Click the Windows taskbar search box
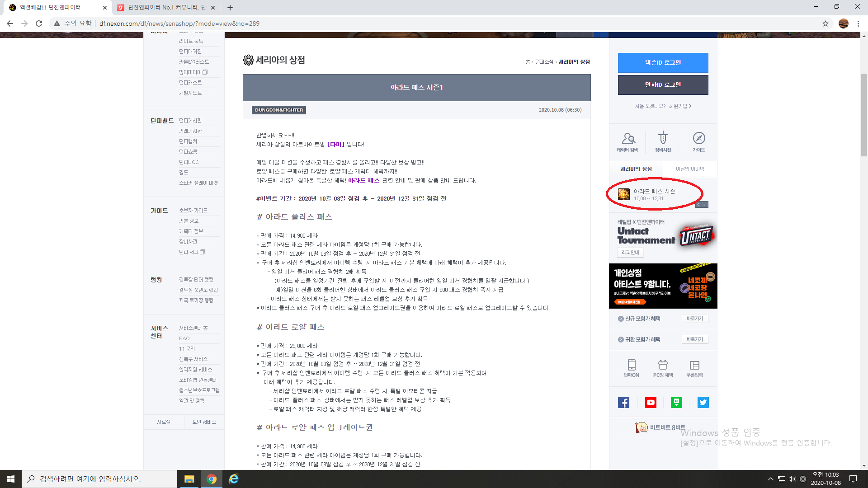This screenshot has height=488, width=868. click(99, 479)
